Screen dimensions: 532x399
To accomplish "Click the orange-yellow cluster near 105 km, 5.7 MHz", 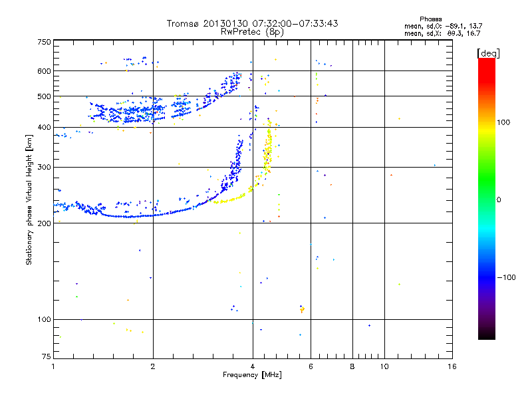I will (x=302, y=309).
